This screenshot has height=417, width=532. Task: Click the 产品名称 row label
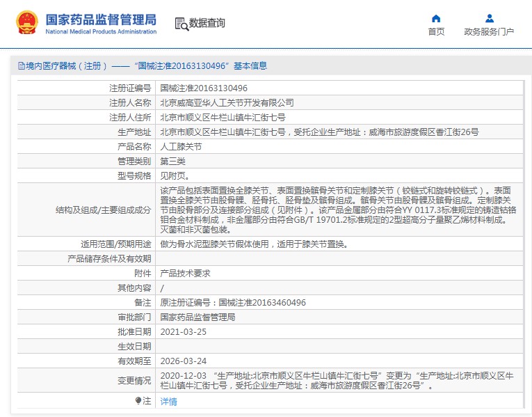click(x=134, y=147)
